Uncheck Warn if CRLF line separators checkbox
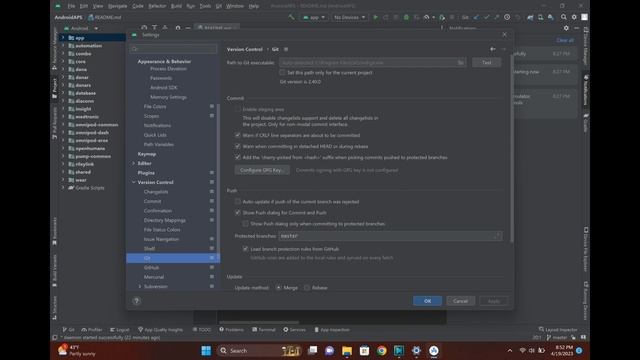 (x=238, y=135)
